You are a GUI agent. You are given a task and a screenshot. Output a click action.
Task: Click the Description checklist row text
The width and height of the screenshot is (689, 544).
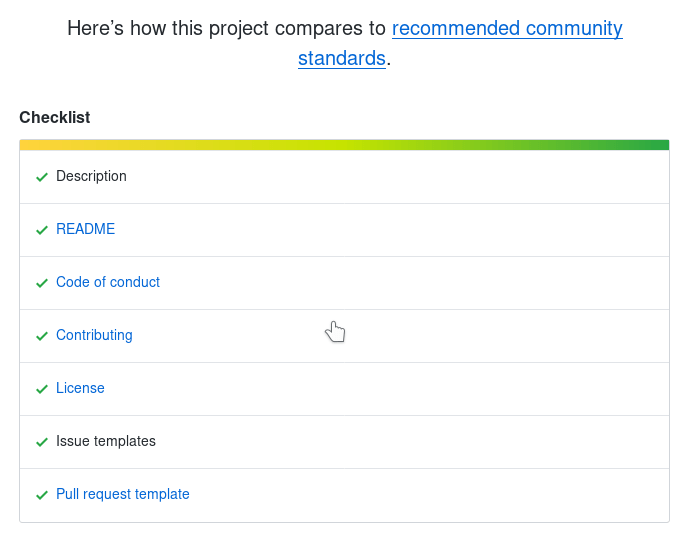91,176
